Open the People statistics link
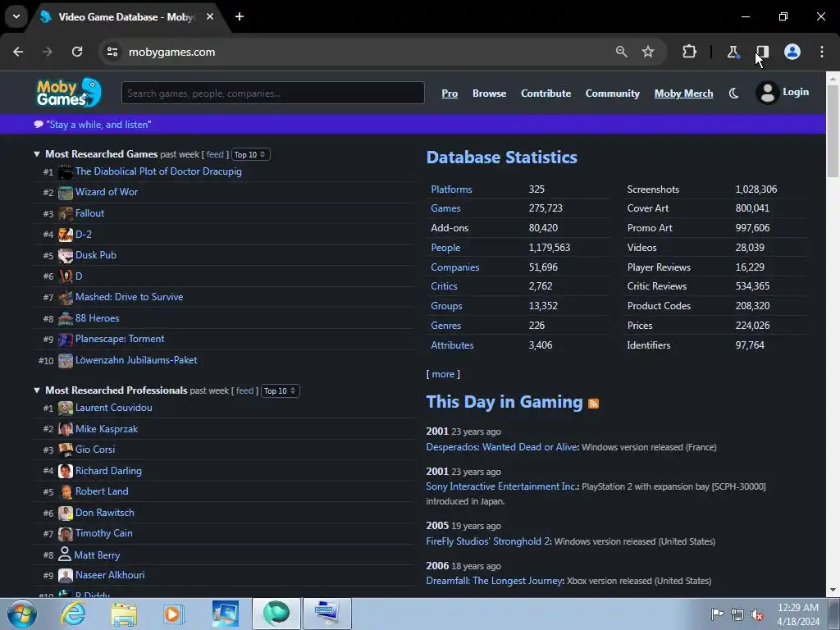Viewport: 840px width, 630px height. tap(445, 248)
